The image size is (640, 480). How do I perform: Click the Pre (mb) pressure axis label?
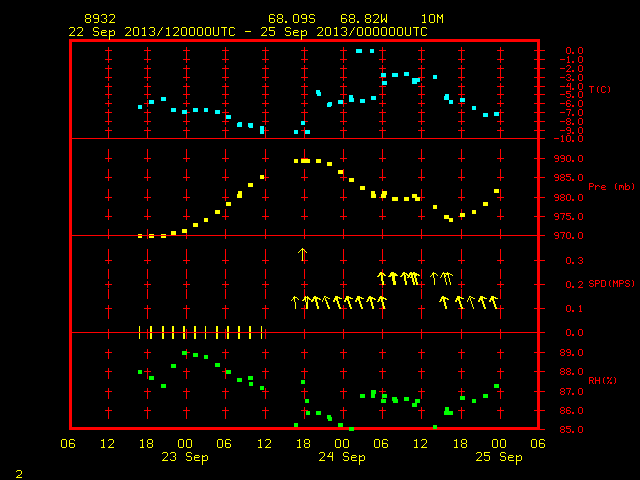point(611,187)
